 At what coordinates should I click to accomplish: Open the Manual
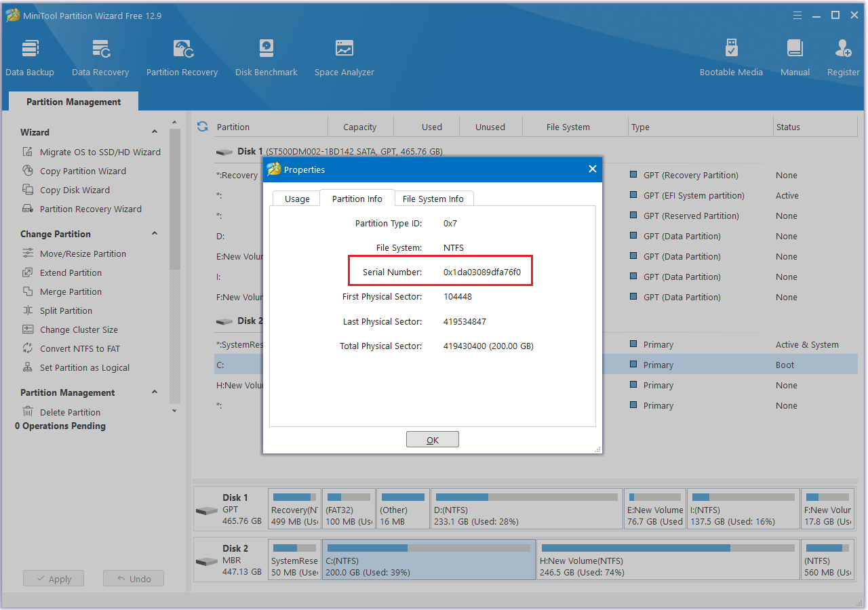[x=795, y=58]
